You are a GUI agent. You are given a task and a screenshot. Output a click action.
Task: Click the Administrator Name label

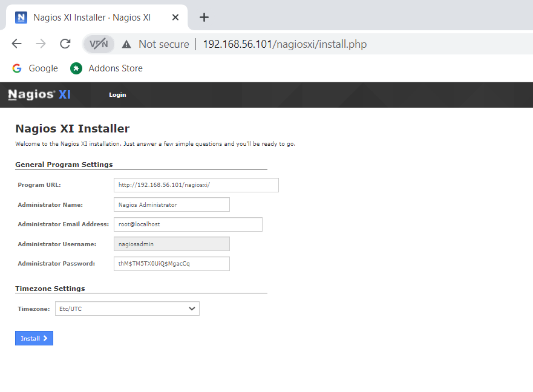pyautogui.click(x=50, y=204)
